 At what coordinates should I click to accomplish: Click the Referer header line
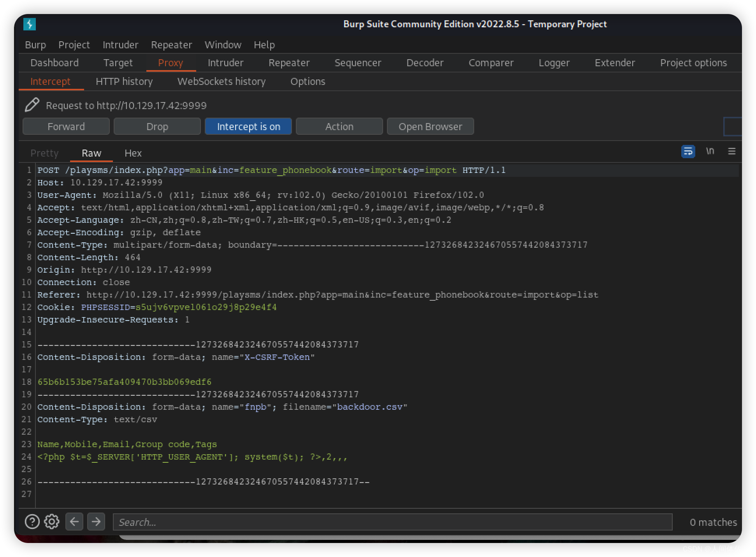(x=318, y=295)
